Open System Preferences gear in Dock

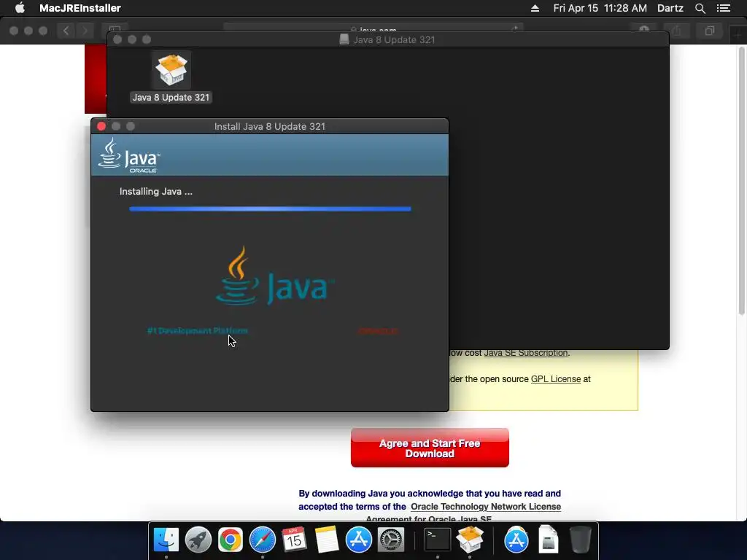[x=391, y=540]
